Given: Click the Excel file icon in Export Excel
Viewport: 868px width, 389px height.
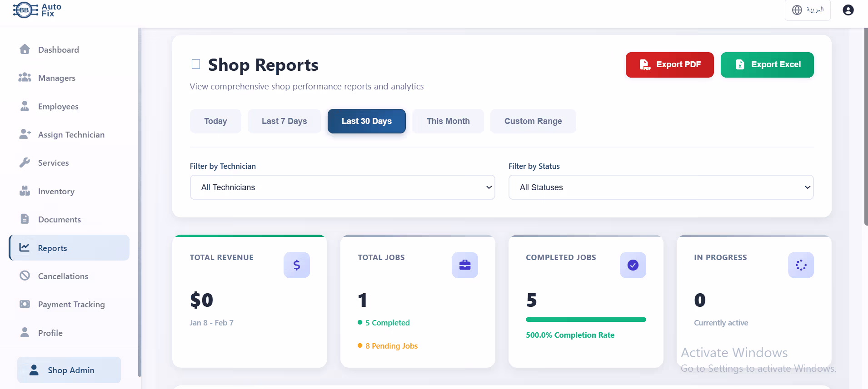Looking at the screenshot, I should [x=740, y=65].
